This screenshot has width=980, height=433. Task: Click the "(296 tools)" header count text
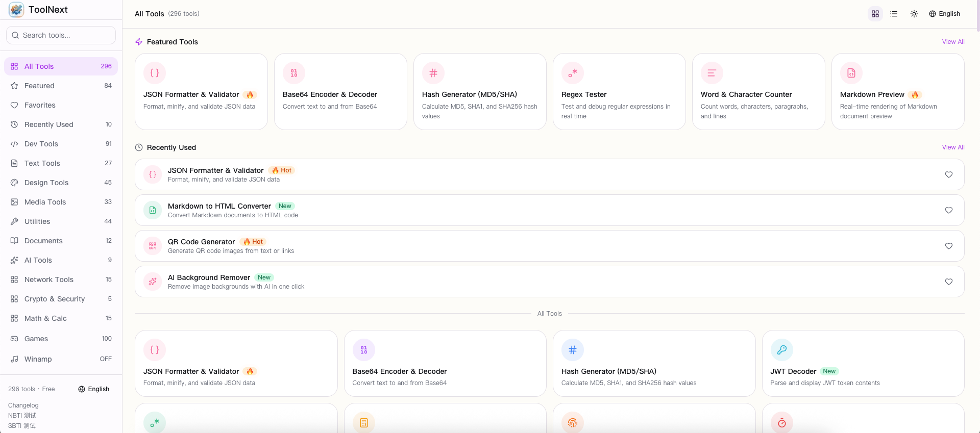tap(184, 14)
